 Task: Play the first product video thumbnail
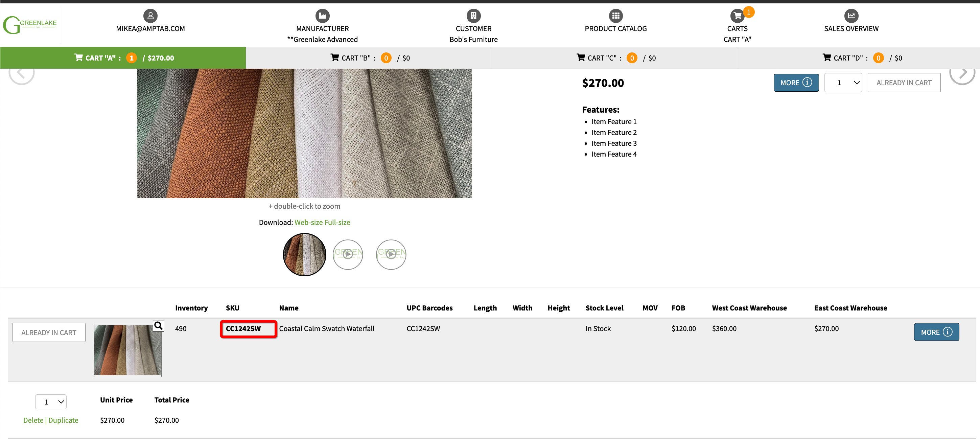[348, 254]
